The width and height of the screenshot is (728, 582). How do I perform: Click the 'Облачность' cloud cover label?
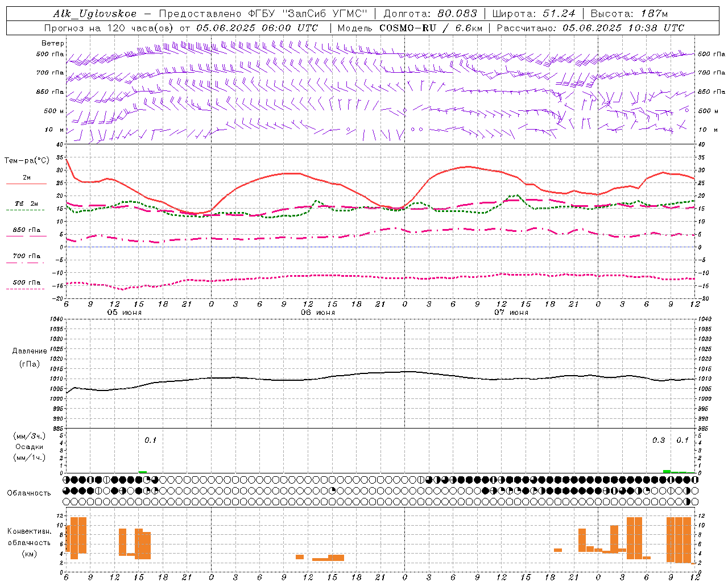[x=29, y=493]
